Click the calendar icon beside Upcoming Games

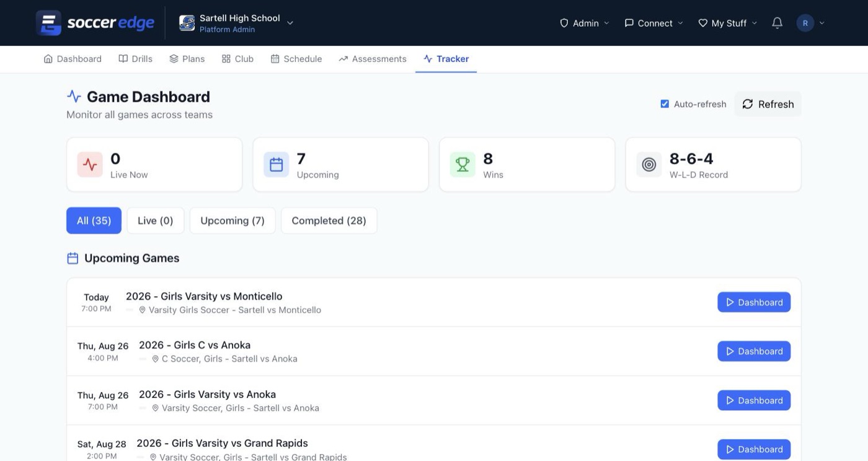pyautogui.click(x=73, y=258)
